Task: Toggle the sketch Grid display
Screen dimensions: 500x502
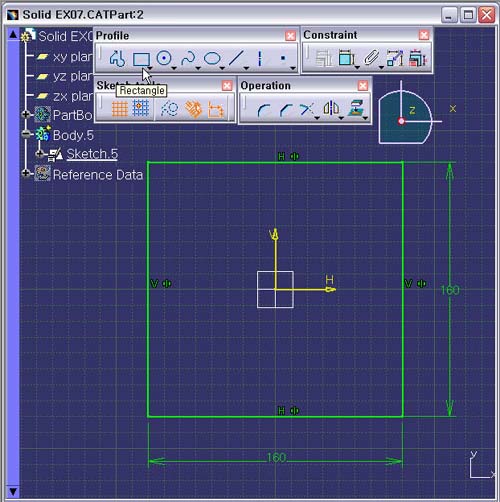Action: click(119, 109)
